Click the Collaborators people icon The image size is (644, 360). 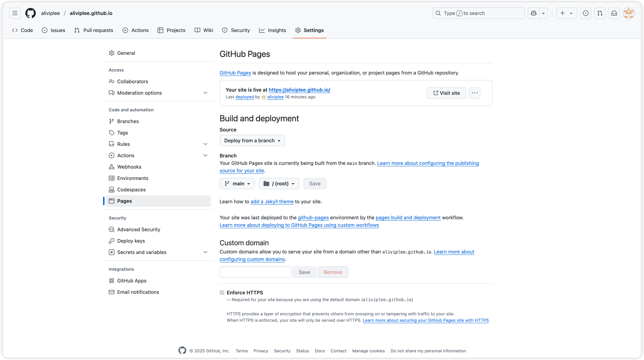tap(111, 81)
